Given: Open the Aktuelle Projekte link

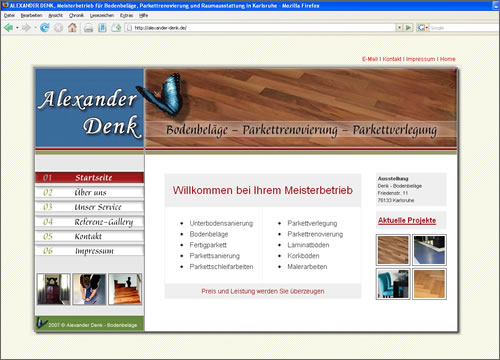Looking at the screenshot, I should click(x=407, y=220).
